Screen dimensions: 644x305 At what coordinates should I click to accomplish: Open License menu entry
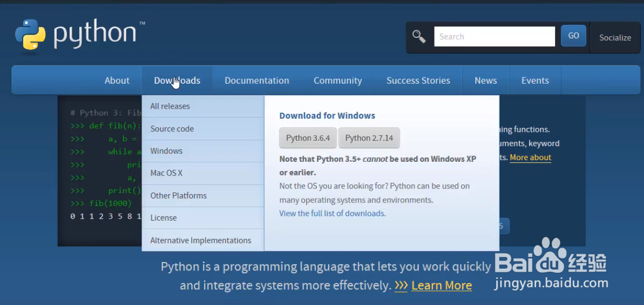203,218
